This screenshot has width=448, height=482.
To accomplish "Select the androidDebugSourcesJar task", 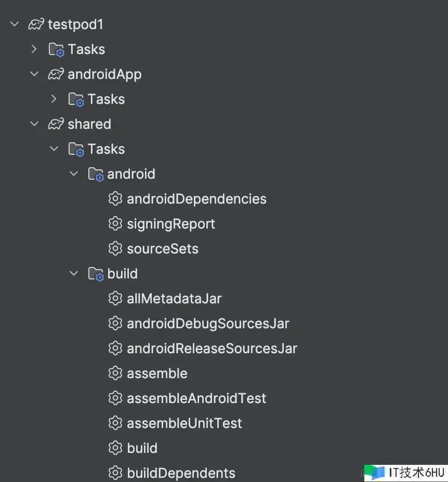I will point(208,324).
